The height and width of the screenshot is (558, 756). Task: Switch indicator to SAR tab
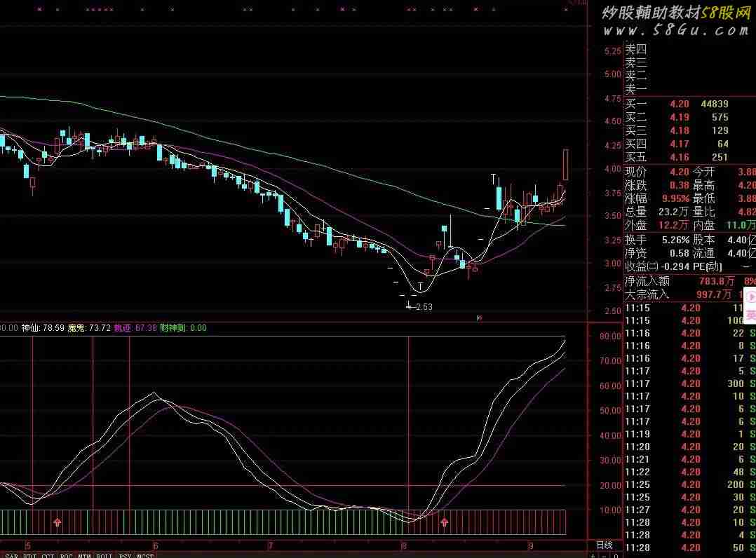(11, 555)
